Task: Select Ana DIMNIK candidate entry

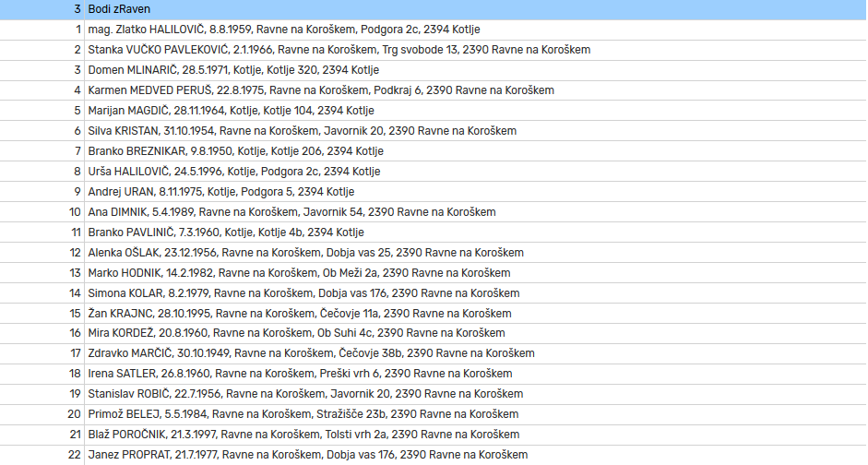Action: pos(291,212)
